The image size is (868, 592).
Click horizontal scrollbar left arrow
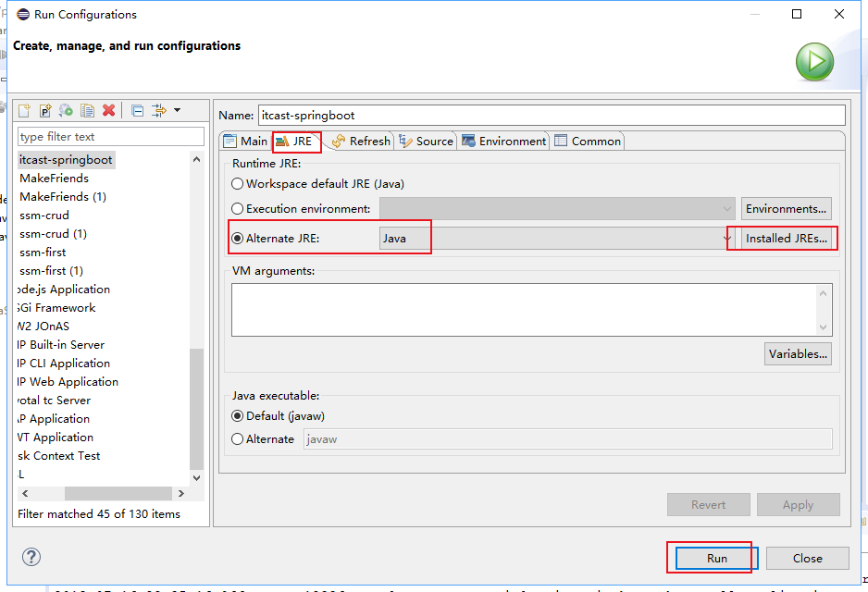pyautogui.click(x=25, y=493)
